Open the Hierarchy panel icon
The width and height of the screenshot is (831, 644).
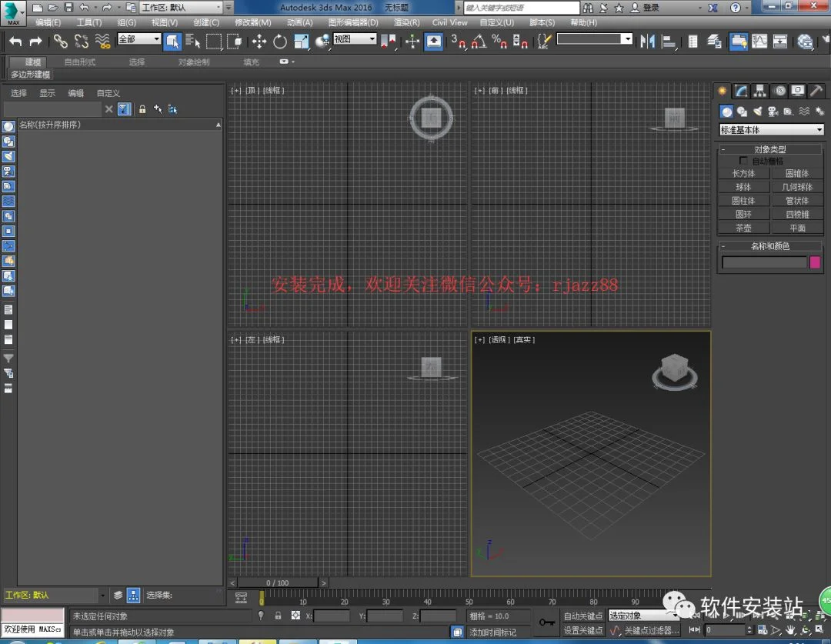[760, 91]
